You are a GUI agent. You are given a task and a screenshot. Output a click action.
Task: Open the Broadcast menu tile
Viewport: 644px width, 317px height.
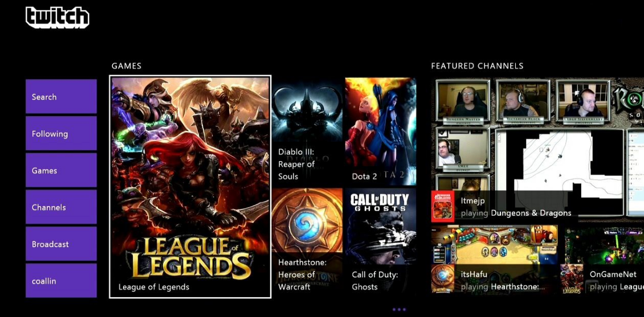[x=61, y=244]
